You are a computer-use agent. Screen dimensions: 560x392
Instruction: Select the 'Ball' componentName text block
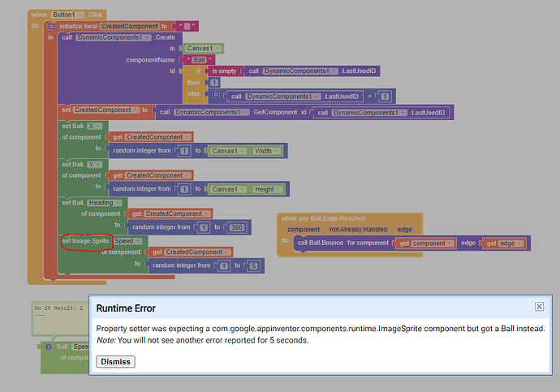click(200, 59)
